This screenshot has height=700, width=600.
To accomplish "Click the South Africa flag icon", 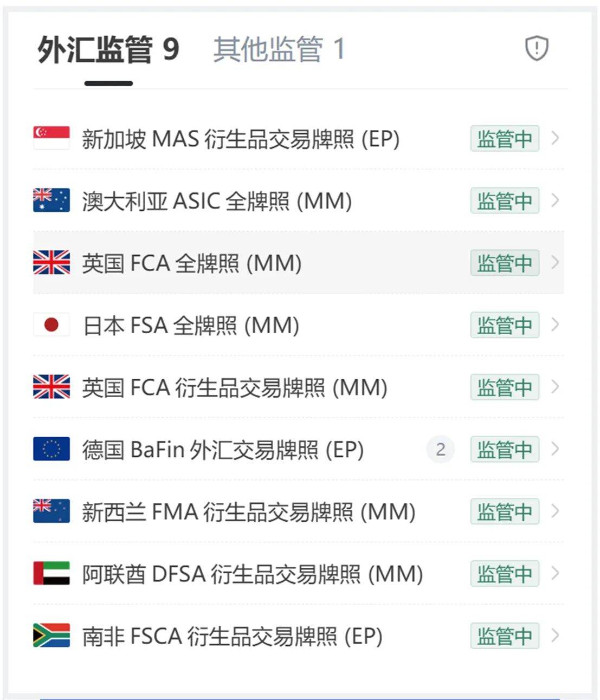I will coord(51,636).
